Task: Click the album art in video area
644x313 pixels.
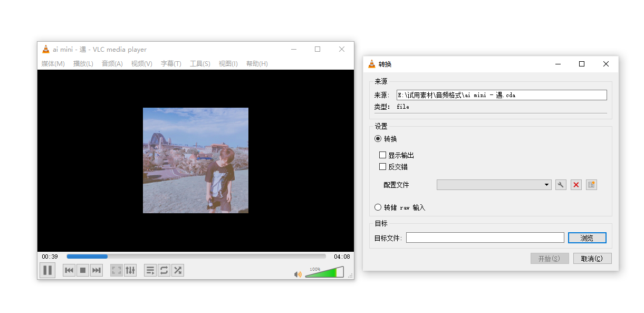Action: point(196,160)
